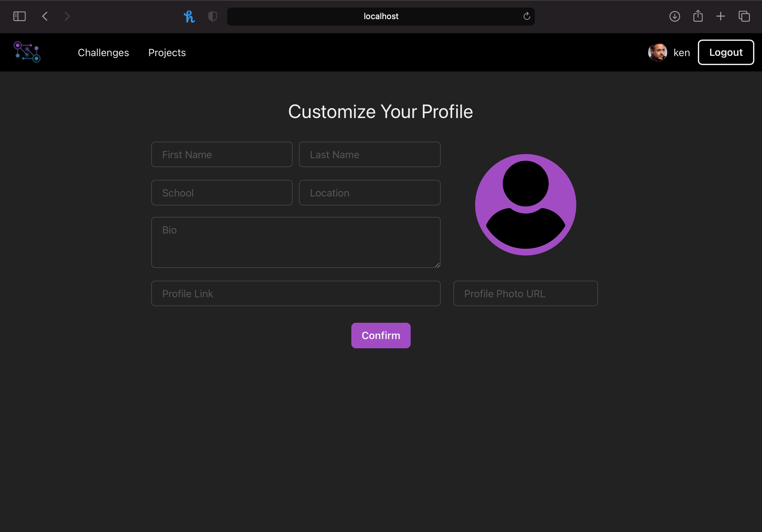Click inside the Bio text area

(296, 242)
